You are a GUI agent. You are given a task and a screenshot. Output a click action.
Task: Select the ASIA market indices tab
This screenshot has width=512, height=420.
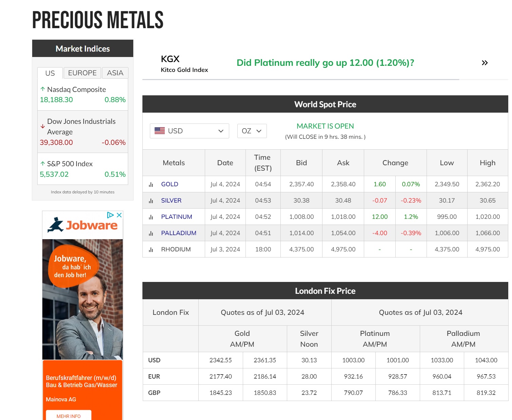coord(115,73)
